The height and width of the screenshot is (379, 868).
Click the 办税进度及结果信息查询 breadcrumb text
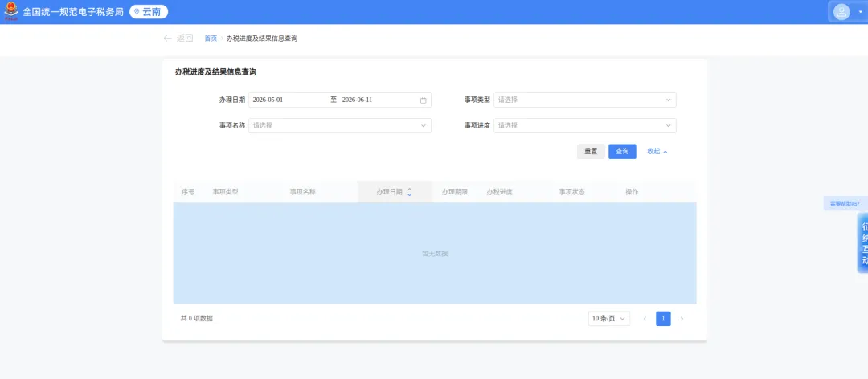coord(262,39)
